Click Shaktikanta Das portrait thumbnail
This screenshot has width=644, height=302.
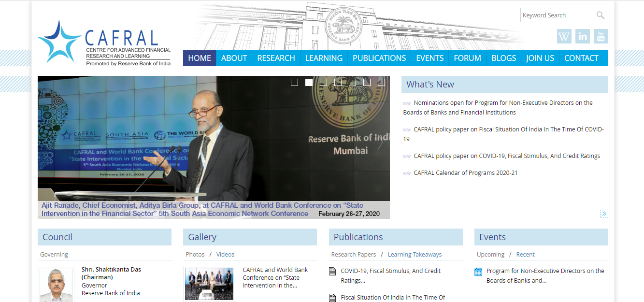click(56, 285)
